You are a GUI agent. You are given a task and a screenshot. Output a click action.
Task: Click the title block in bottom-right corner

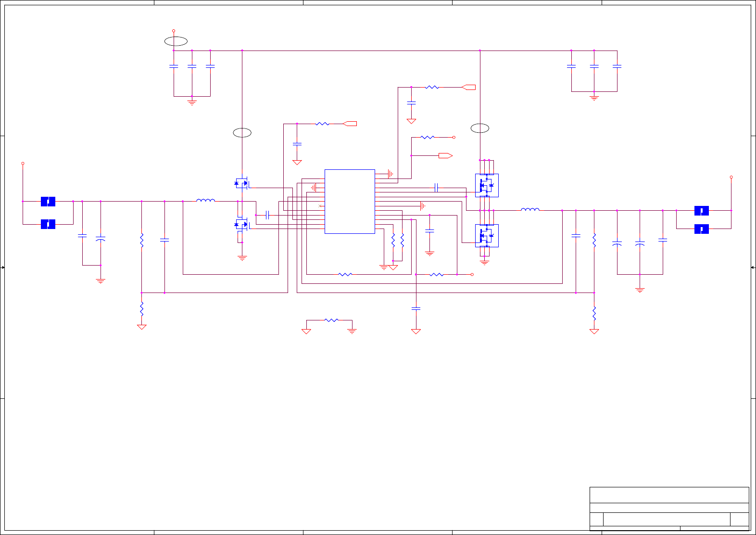coord(669,509)
